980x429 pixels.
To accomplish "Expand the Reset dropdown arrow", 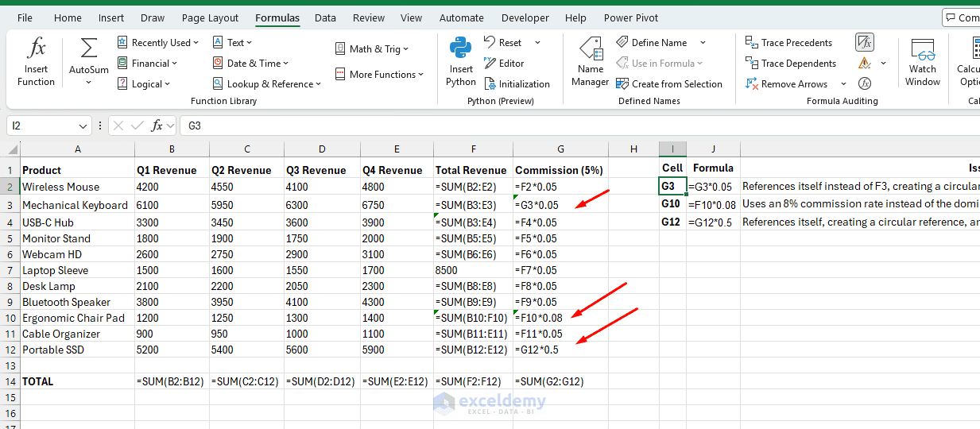I will click(538, 43).
